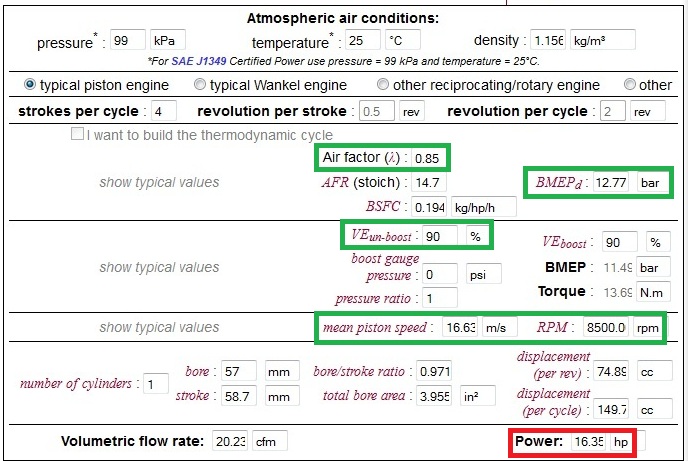The image size is (688, 461).
Task: Click the strokes per cycle field
Action: [x=164, y=111]
